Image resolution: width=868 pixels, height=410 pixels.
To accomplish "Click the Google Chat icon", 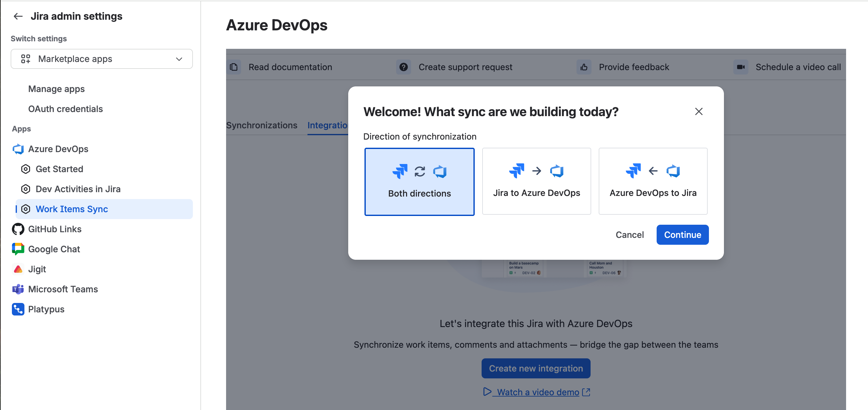I will coord(18,249).
